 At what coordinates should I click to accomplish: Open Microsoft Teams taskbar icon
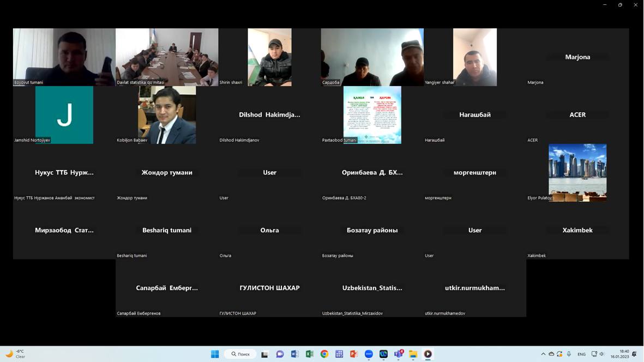tap(398, 354)
